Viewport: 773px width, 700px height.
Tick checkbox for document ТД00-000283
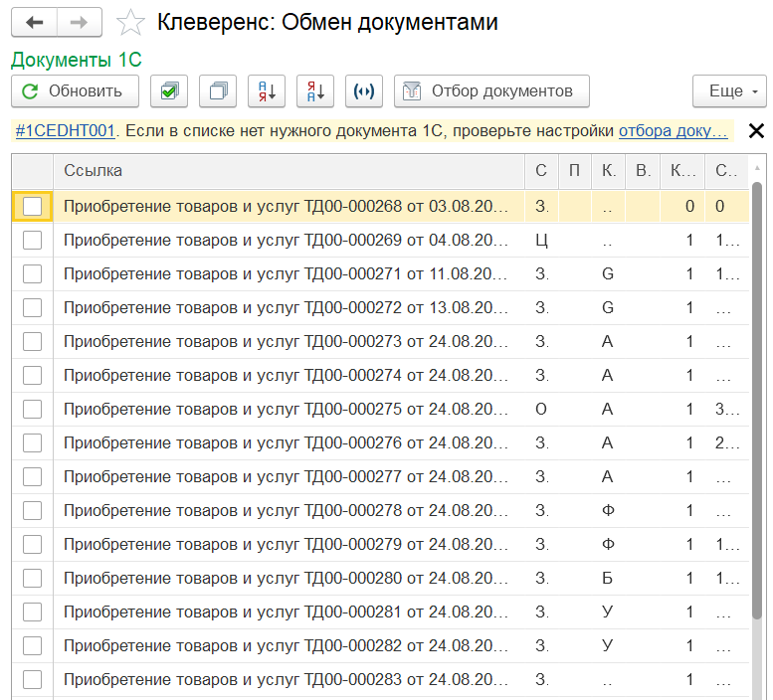point(33,680)
